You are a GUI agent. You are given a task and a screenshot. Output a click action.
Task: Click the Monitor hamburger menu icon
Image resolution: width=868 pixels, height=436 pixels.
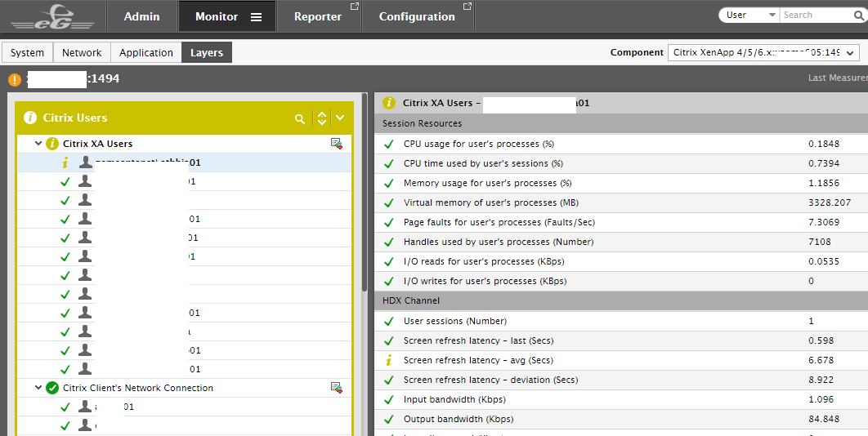tap(257, 17)
